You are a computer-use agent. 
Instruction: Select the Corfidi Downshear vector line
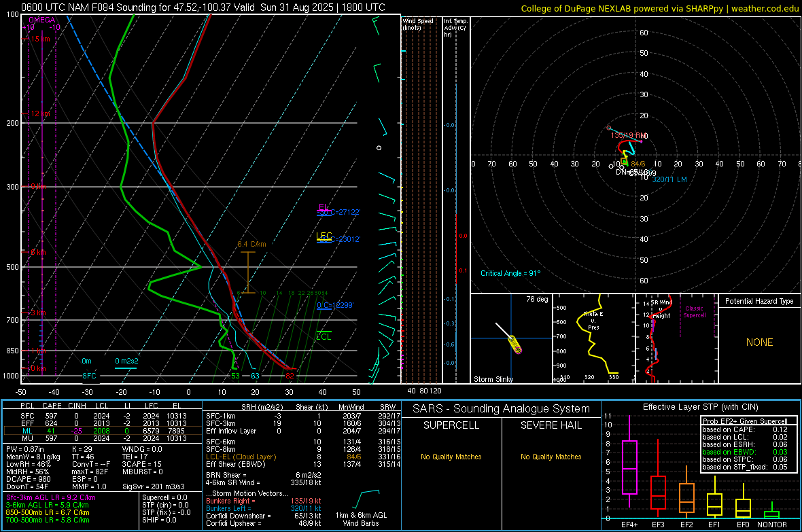click(264, 516)
